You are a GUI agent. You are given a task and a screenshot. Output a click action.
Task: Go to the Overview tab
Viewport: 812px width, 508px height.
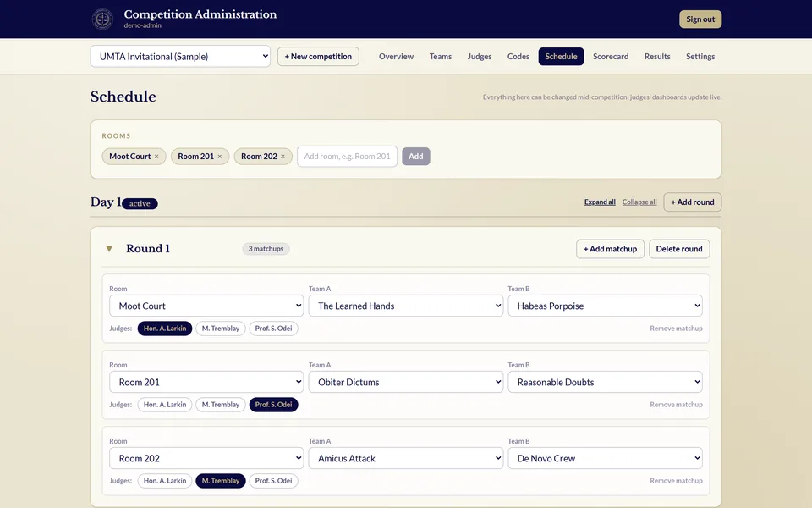click(x=396, y=57)
